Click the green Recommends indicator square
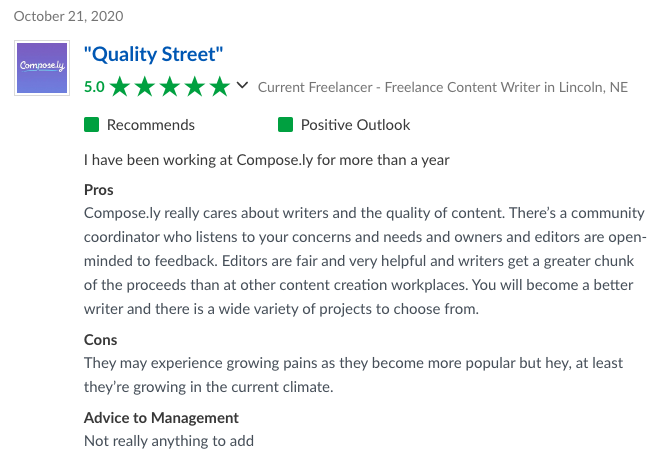 (x=91, y=125)
